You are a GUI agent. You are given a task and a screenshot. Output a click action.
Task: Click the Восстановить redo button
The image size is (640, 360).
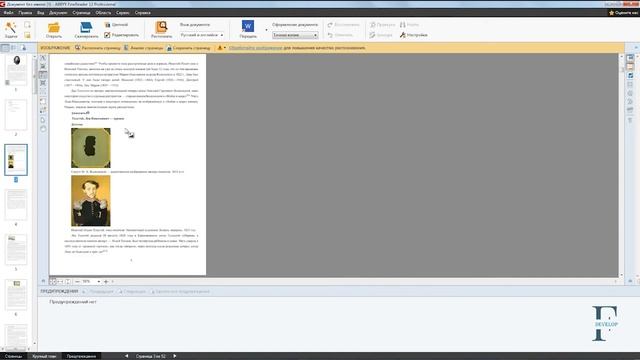pos(344,25)
